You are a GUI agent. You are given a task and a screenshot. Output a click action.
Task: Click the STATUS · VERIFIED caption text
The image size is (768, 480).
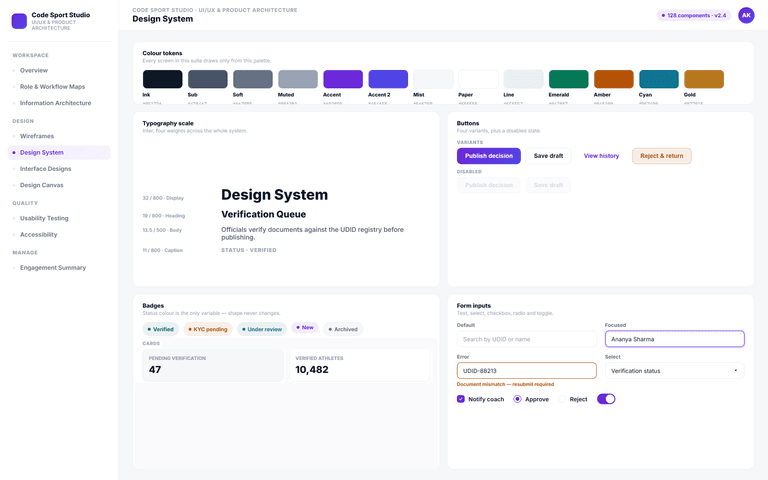pos(249,250)
